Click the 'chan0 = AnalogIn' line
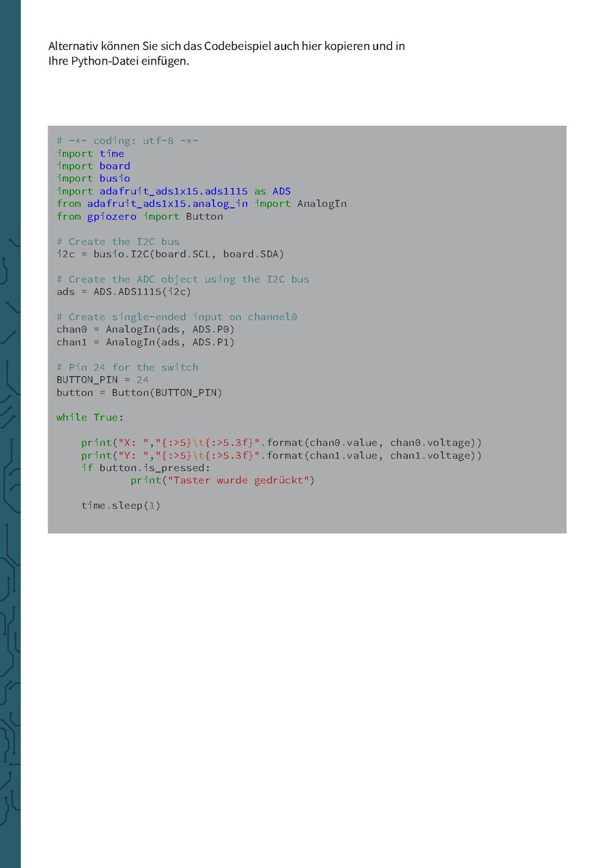This screenshot has width=613, height=868. click(145, 329)
